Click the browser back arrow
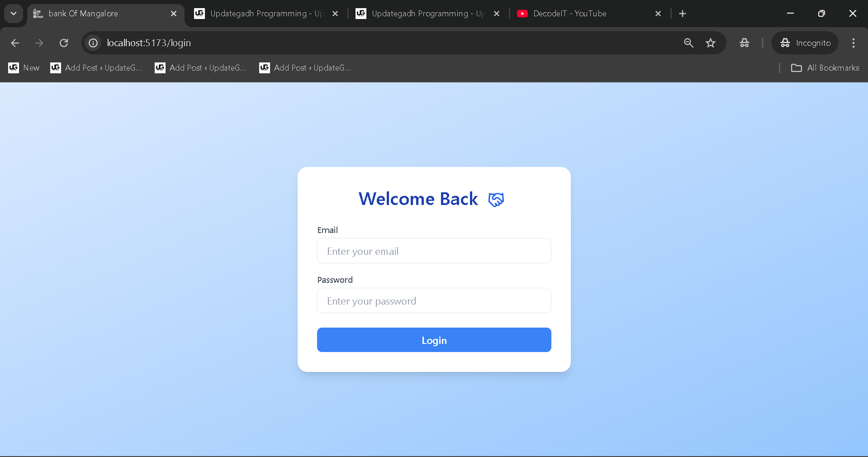The height and width of the screenshot is (457, 868). pos(15,43)
